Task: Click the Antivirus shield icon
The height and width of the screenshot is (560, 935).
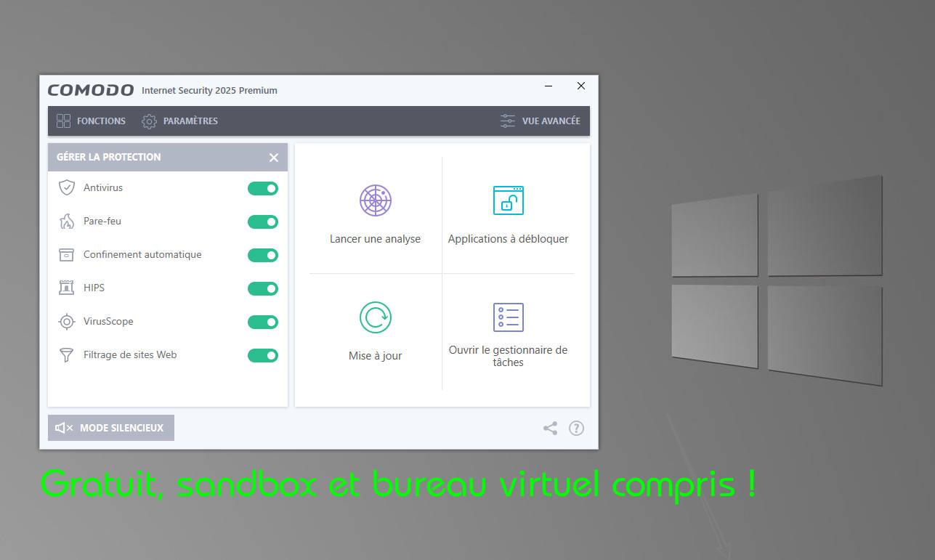Action: click(x=67, y=187)
